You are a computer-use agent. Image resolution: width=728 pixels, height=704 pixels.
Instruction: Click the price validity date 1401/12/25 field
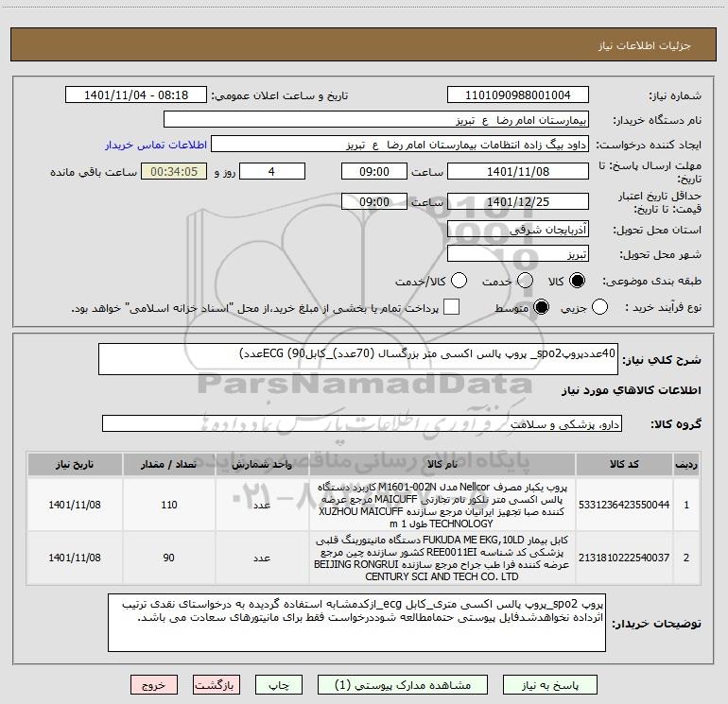(518, 201)
